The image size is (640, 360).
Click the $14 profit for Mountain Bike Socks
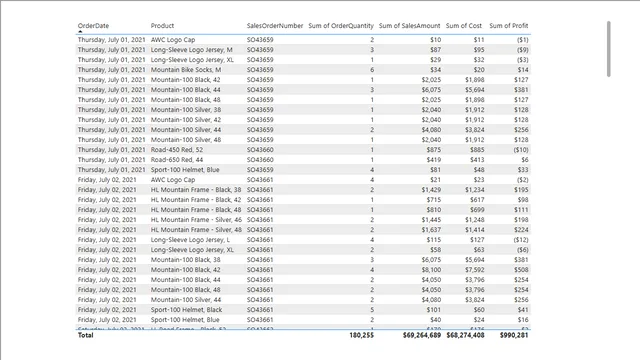point(523,70)
